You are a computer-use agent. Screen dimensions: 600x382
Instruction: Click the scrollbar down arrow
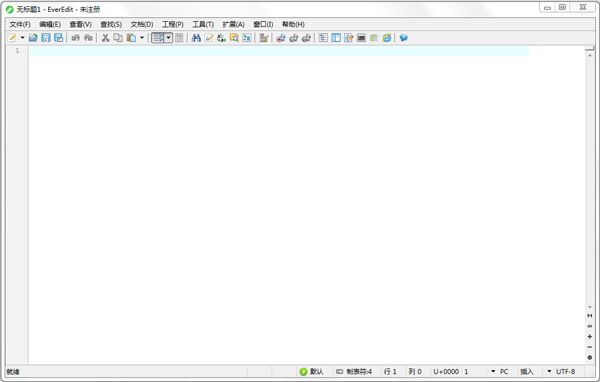point(590,307)
